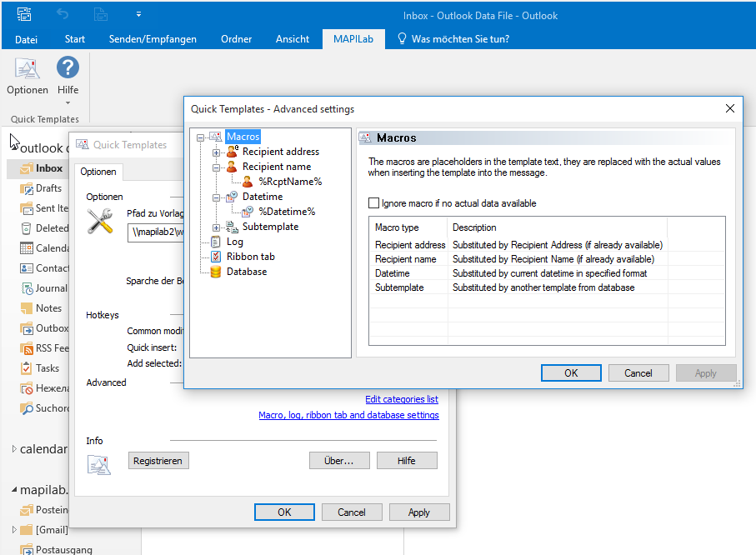This screenshot has height=555, width=756.
Task: Enable Ignore macro if no actual data available
Action: click(373, 203)
